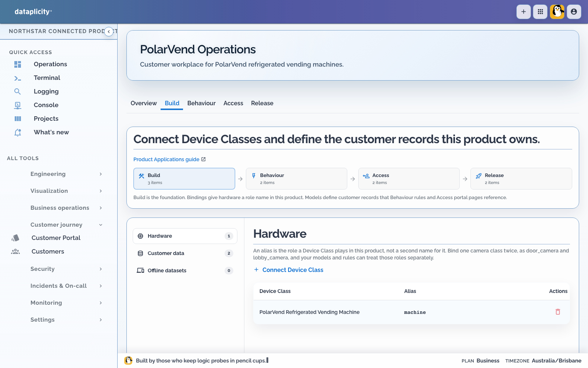Click the plus icon beside Connect Device Class
Image resolution: width=588 pixels, height=368 pixels.
[257, 270]
